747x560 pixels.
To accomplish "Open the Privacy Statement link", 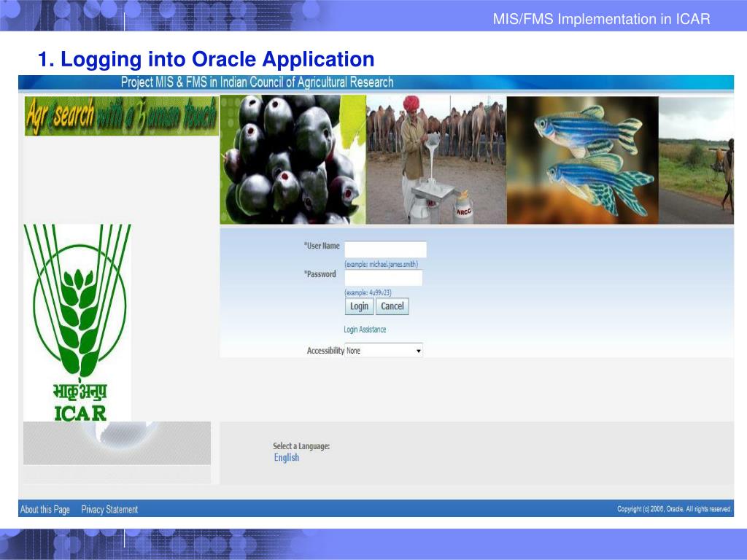I will click(109, 510).
